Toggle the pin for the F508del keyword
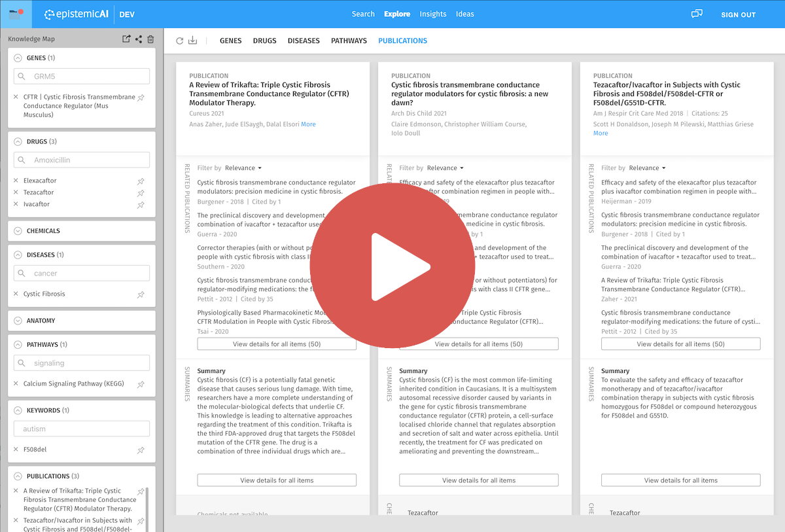785x532 pixels. coord(141,450)
